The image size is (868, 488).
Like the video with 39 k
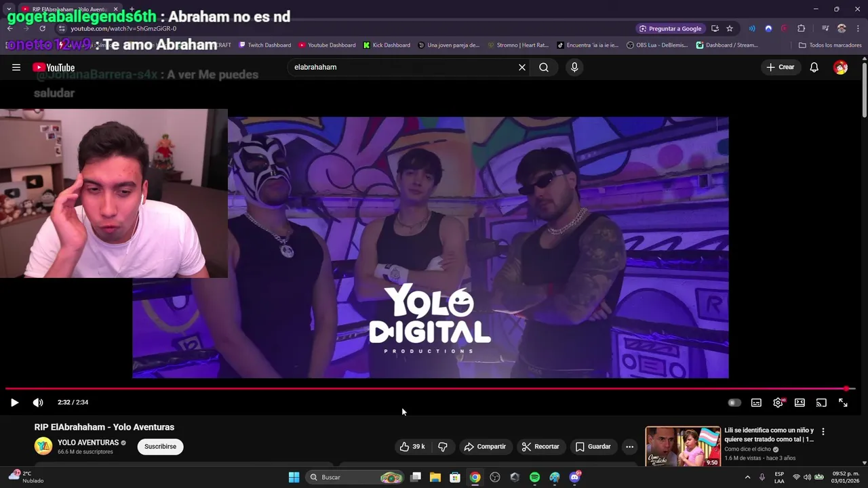(412, 447)
